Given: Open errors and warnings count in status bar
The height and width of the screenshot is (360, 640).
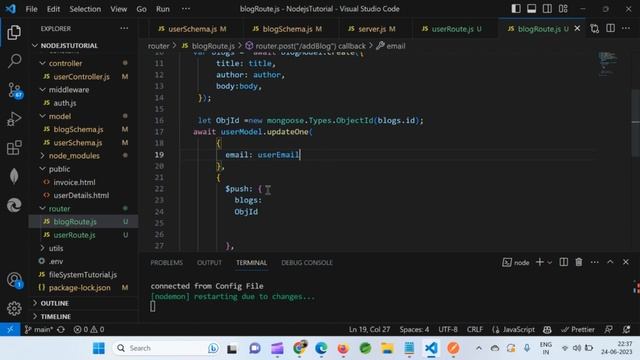Looking at the screenshot, I should click(89, 329).
